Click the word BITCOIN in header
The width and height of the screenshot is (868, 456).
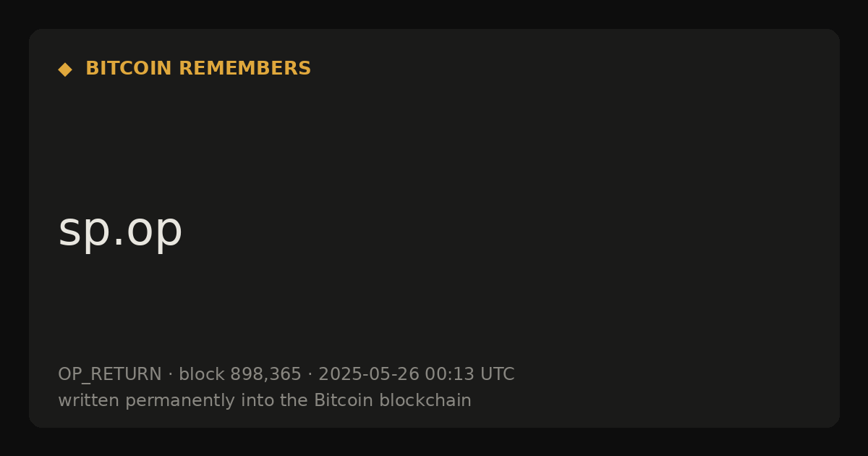point(129,69)
